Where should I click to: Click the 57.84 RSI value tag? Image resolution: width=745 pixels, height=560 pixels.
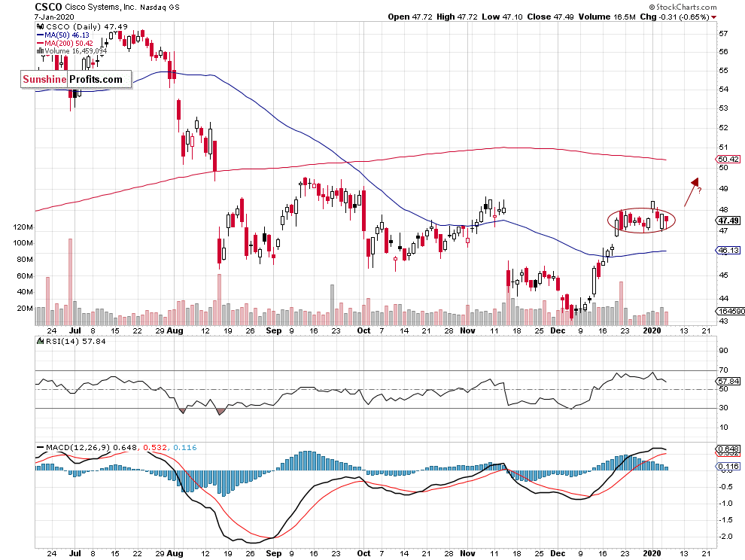click(x=728, y=382)
